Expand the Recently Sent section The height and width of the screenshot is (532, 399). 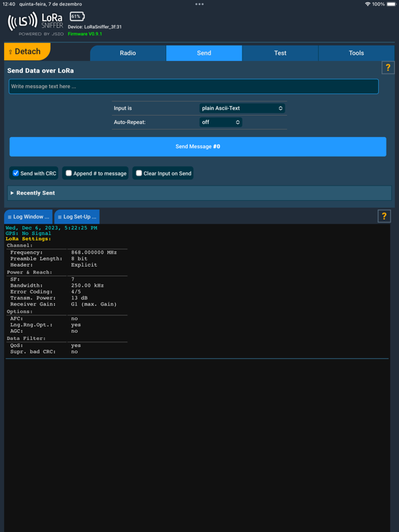click(199, 193)
